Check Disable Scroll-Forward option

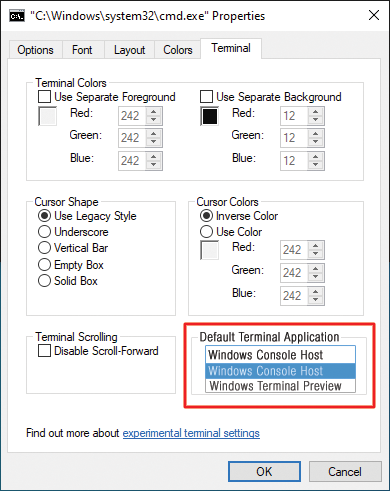[44, 351]
